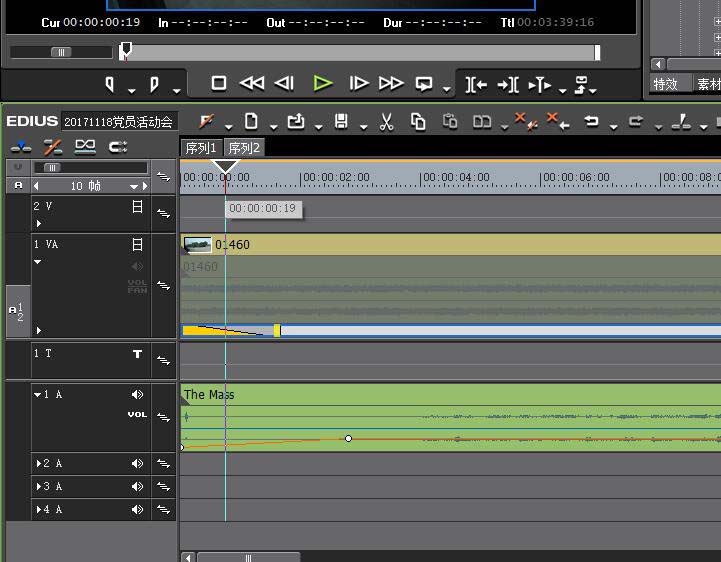Click the VOL button on track 1 A

(137, 414)
